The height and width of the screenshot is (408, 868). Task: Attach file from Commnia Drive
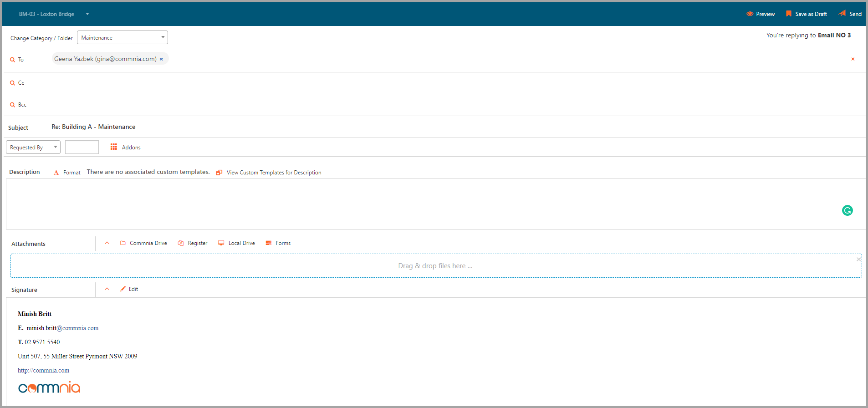click(143, 243)
